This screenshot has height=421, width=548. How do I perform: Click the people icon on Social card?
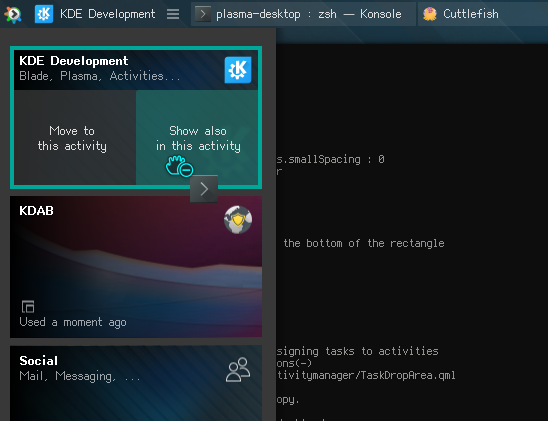click(238, 369)
